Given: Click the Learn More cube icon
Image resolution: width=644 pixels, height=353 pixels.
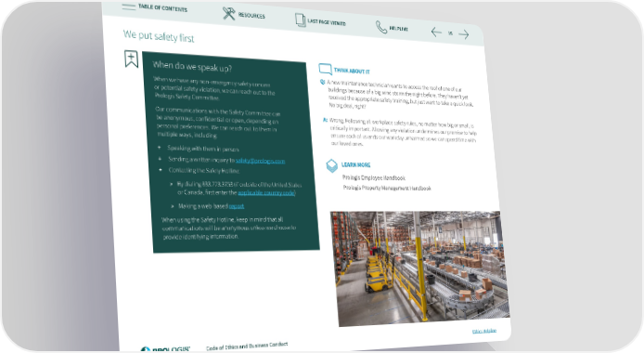Looking at the screenshot, I should point(331,165).
